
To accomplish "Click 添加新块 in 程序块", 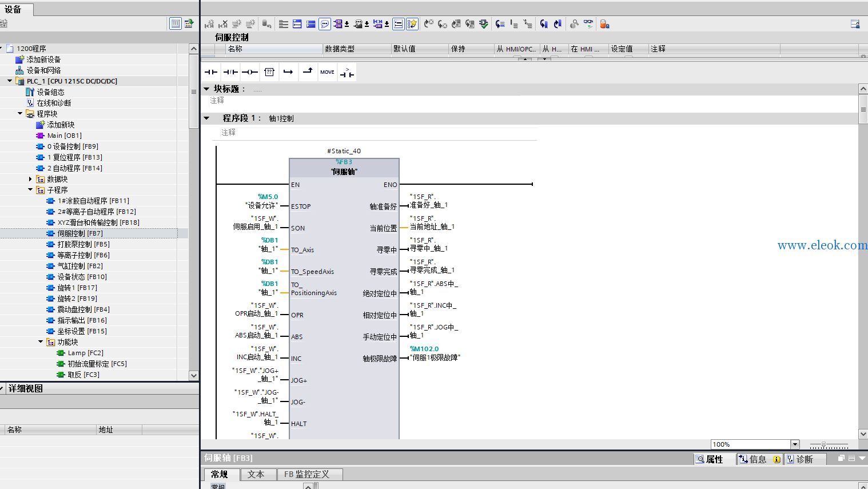I will coord(61,125).
